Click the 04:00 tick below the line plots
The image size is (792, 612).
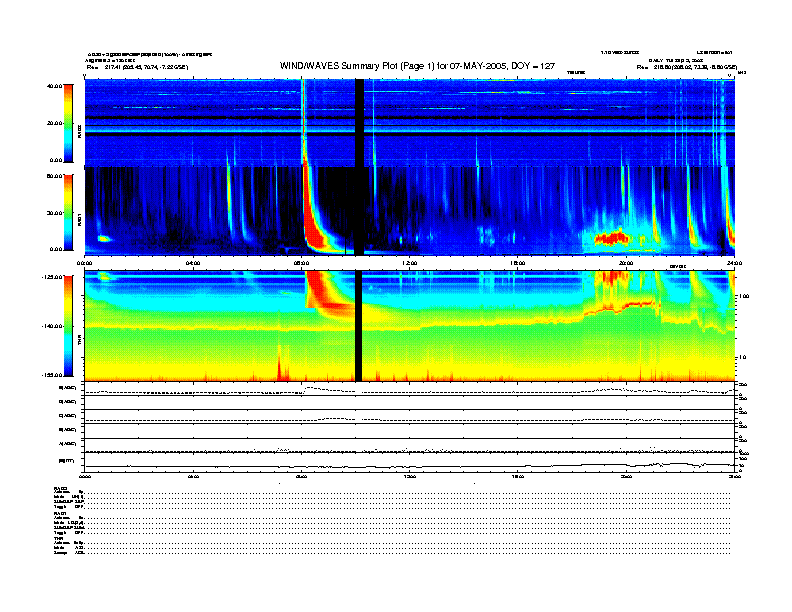pos(193,476)
